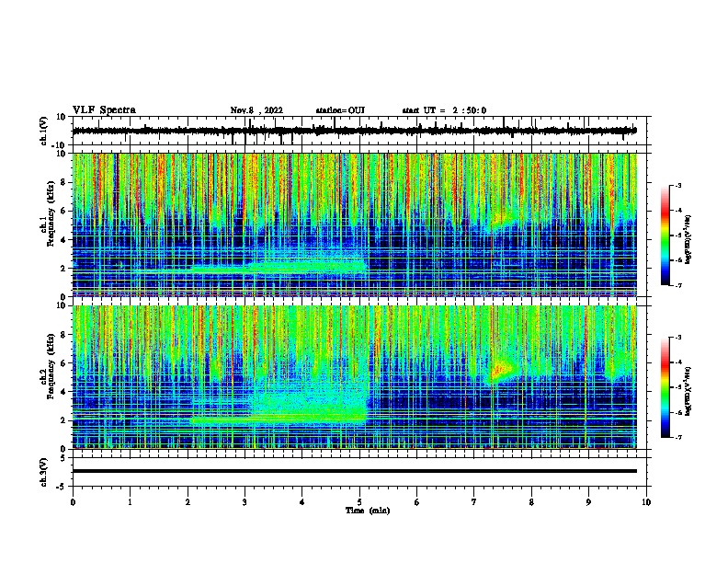The image size is (728, 563).
Task: Select the date text "Nov.8 , 2022"
Action: click(256, 110)
